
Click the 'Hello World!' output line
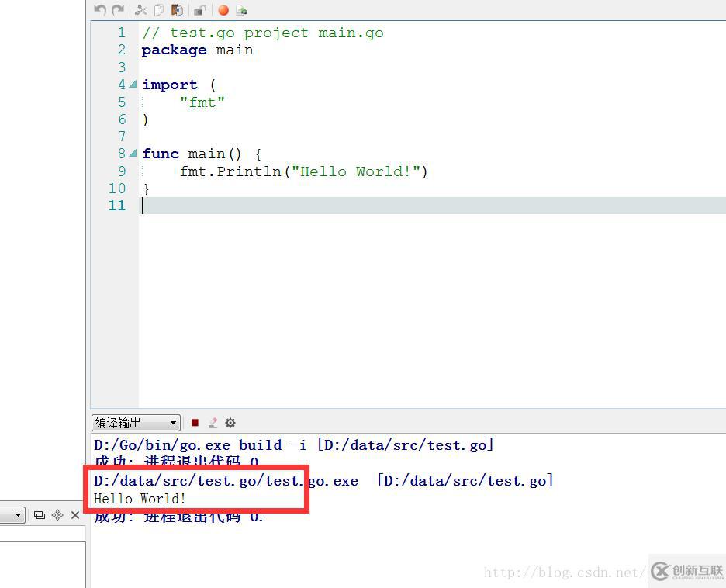(x=140, y=499)
